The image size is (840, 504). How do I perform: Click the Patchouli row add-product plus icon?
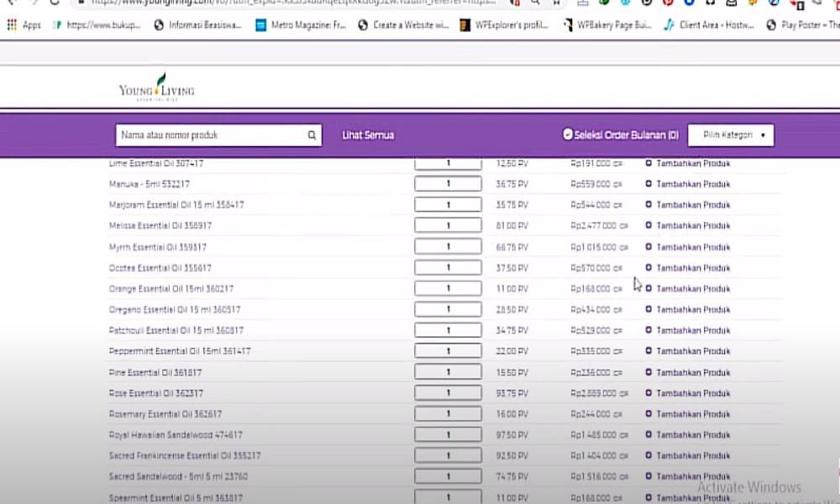point(648,330)
